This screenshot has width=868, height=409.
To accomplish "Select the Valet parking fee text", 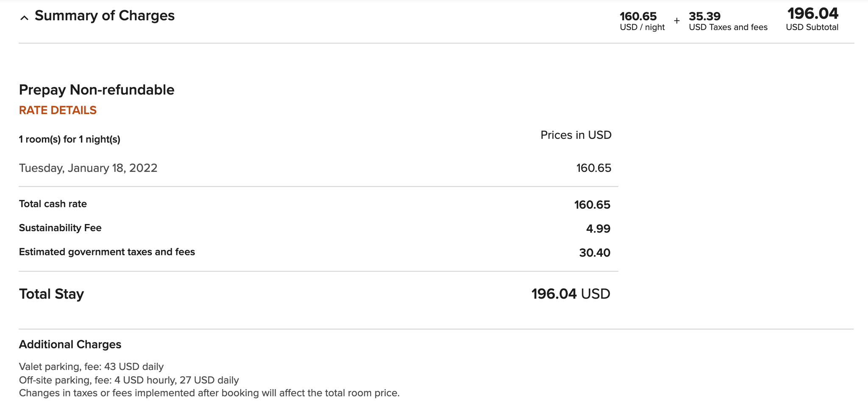I will (91, 367).
